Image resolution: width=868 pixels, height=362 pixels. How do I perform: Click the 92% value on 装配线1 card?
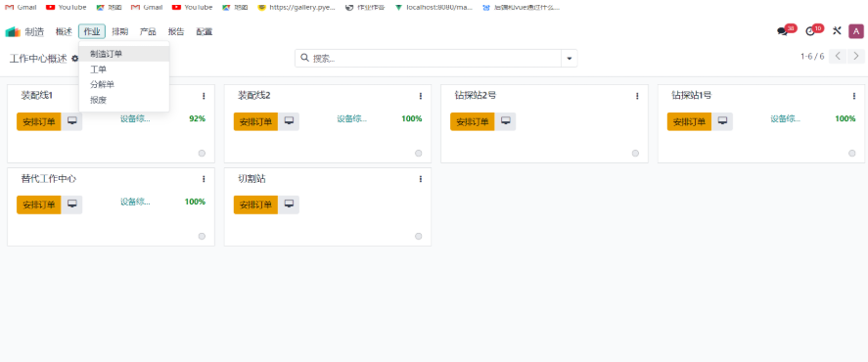click(197, 118)
